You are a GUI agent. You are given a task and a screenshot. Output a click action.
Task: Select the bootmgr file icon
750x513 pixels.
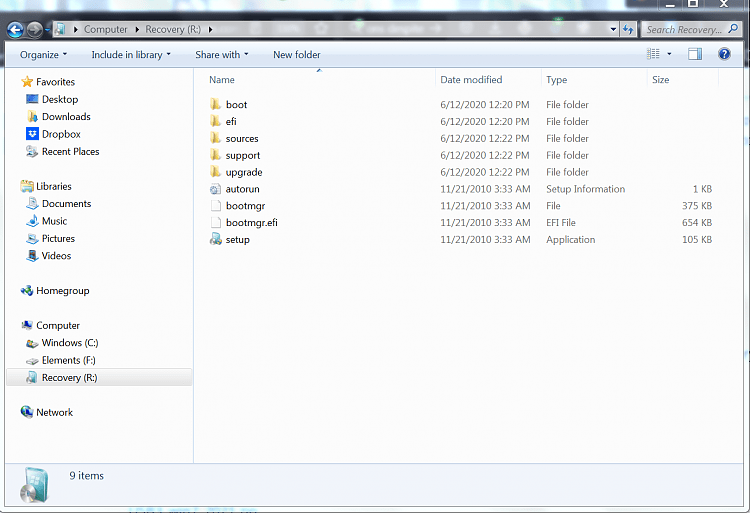tap(216, 206)
